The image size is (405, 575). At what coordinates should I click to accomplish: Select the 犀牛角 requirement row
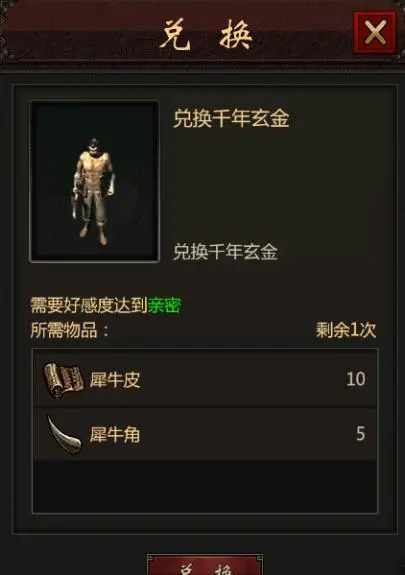click(x=205, y=434)
